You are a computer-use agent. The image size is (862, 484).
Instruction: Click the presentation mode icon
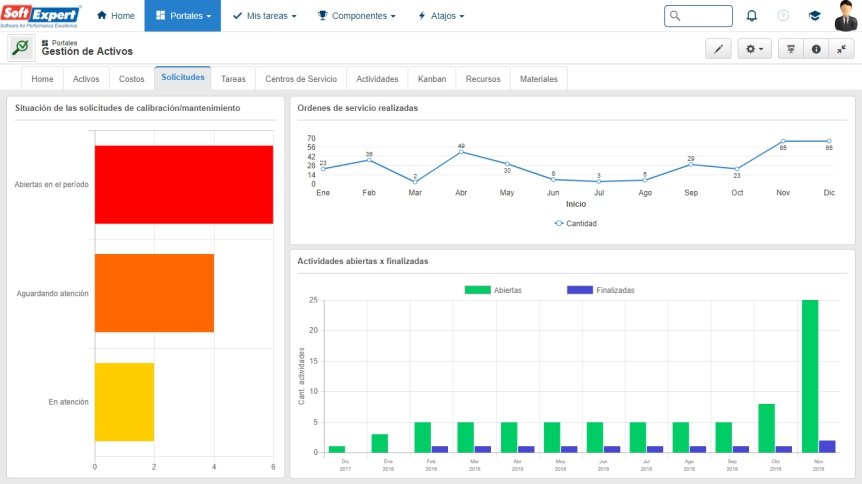(x=791, y=49)
